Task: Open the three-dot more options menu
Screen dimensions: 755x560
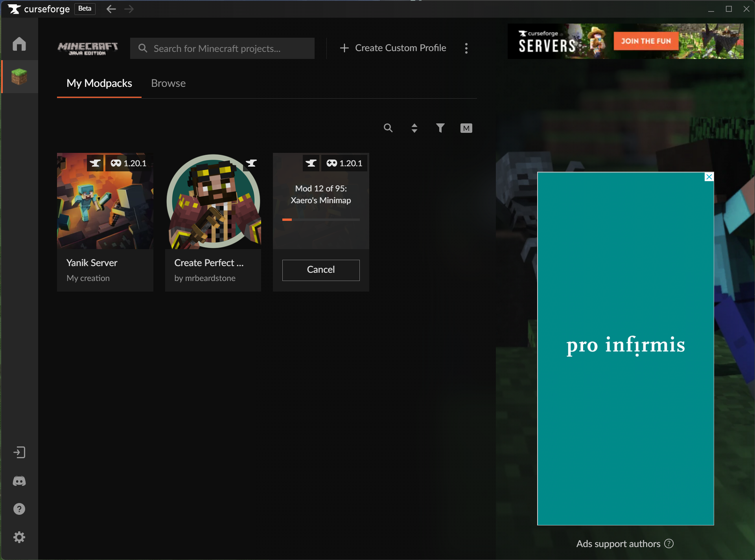Action: 466,48
